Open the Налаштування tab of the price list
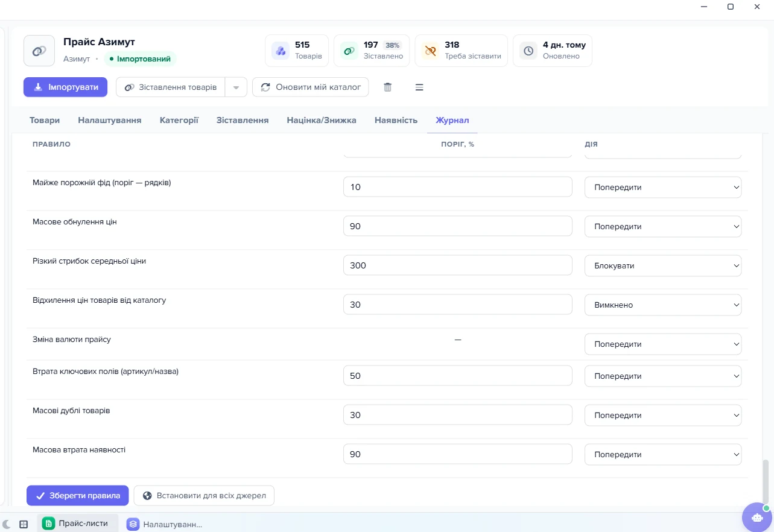 110,120
